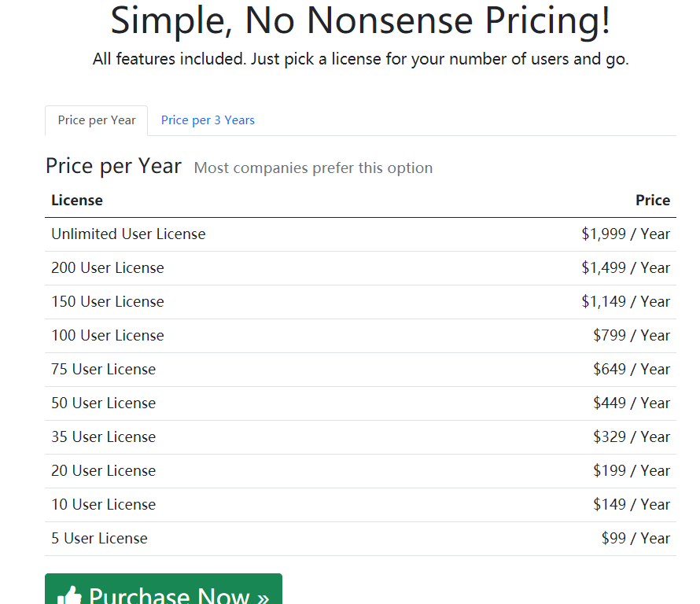Click the License column header
The height and width of the screenshot is (604, 700).
coord(77,201)
